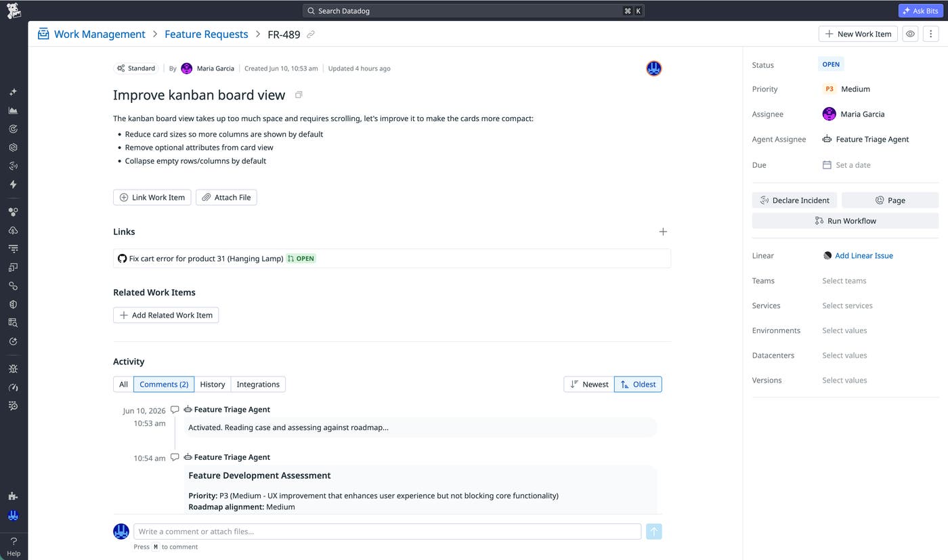The image size is (948, 560).
Task: Switch to the Integrations tab
Action: pos(258,384)
